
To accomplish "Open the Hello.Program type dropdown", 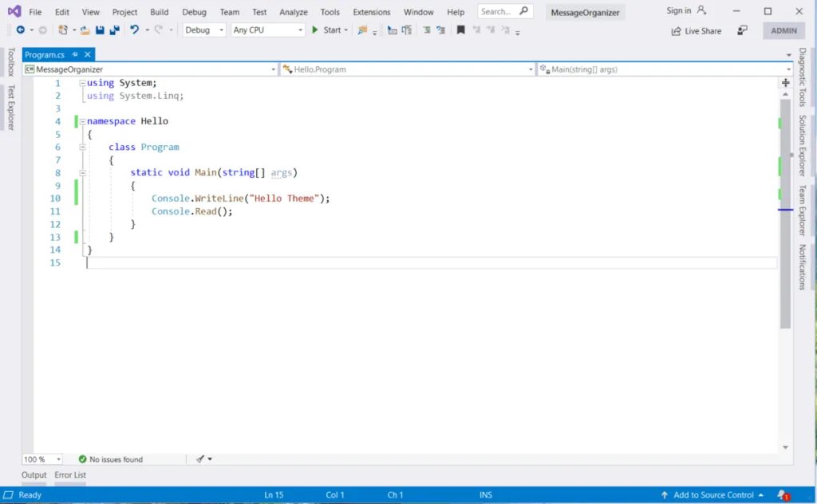I will 408,69.
